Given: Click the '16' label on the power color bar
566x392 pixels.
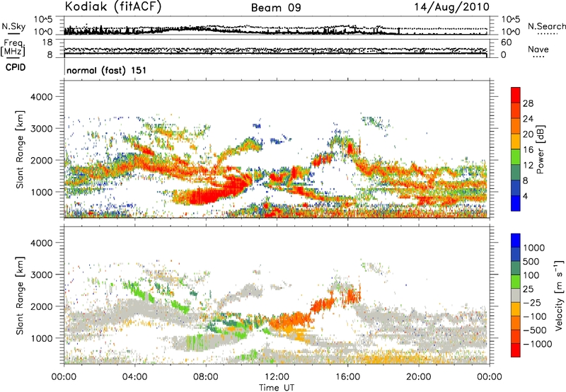Looking at the screenshot, I should click(x=528, y=150).
